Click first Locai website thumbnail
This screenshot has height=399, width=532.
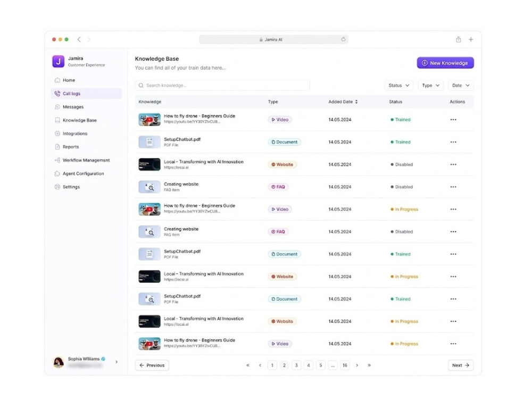(x=149, y=164)
